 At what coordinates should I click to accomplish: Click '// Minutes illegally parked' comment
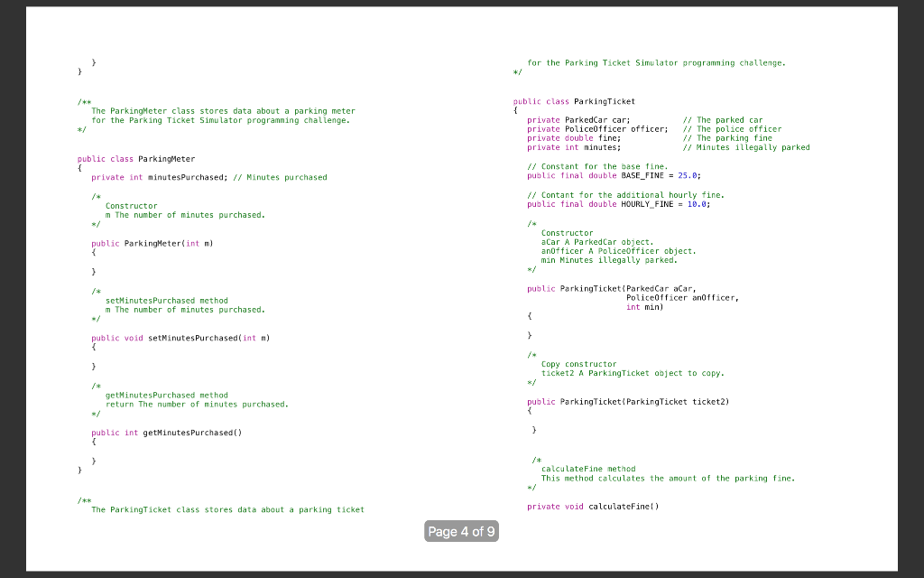pyautogui.click(x=746, y=147)
